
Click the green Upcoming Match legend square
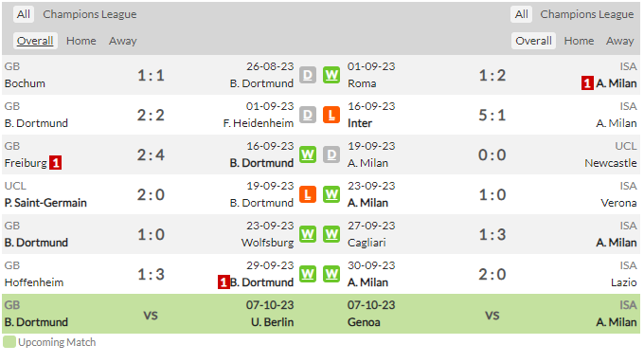(9, 342)
